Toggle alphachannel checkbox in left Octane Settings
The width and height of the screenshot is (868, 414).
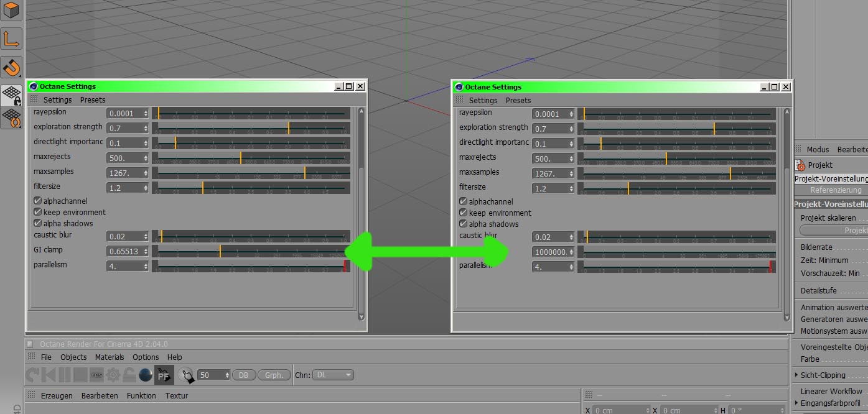pos(37,201)
